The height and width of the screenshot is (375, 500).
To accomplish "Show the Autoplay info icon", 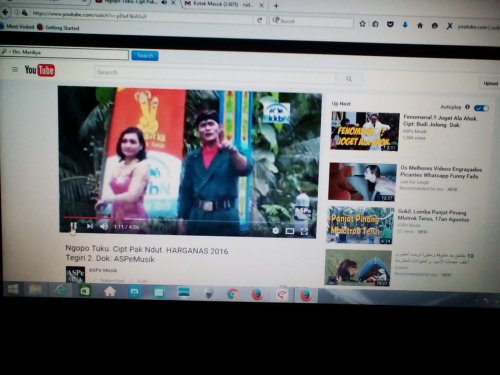I will 467,107.
